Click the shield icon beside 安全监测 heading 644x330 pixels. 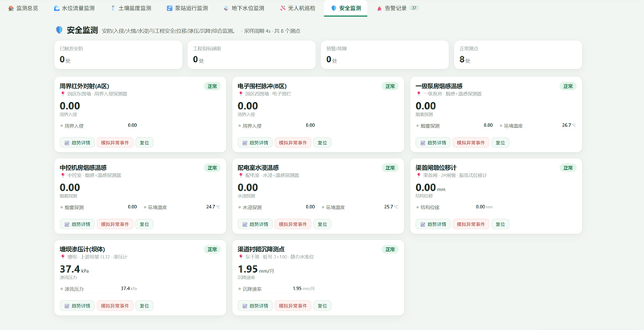pos(59,30)
